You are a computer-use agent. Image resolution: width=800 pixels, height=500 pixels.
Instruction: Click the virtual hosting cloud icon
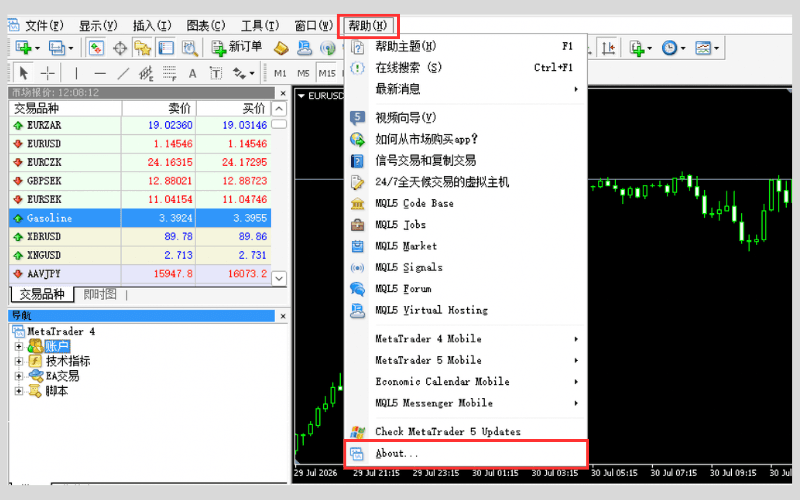[305, 48]
